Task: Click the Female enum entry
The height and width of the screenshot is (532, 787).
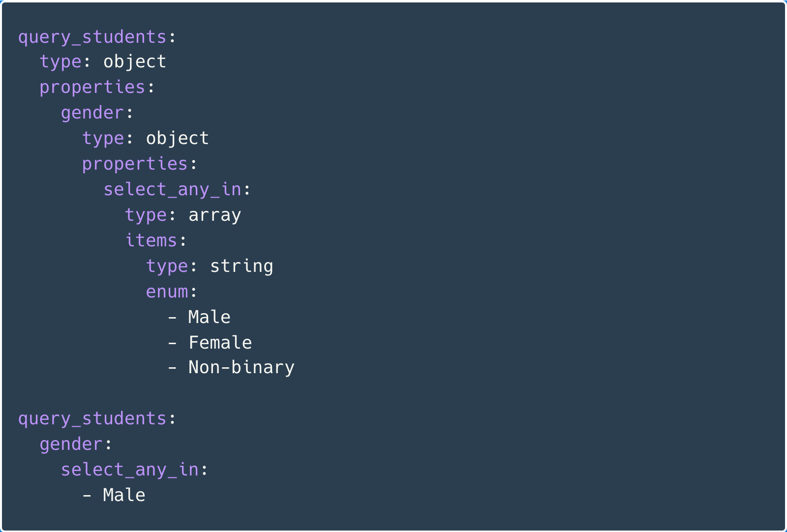Action: point(220,343)
